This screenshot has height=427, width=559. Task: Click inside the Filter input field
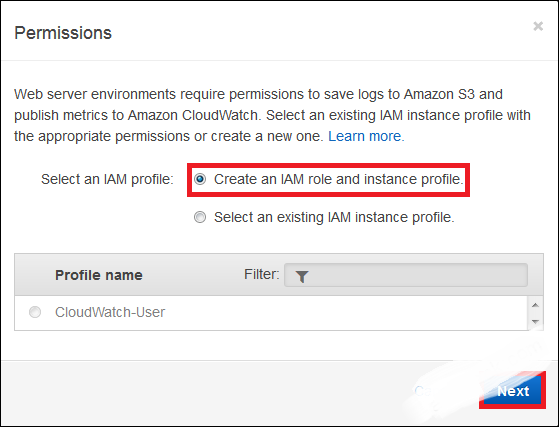(x=406, y=275)
